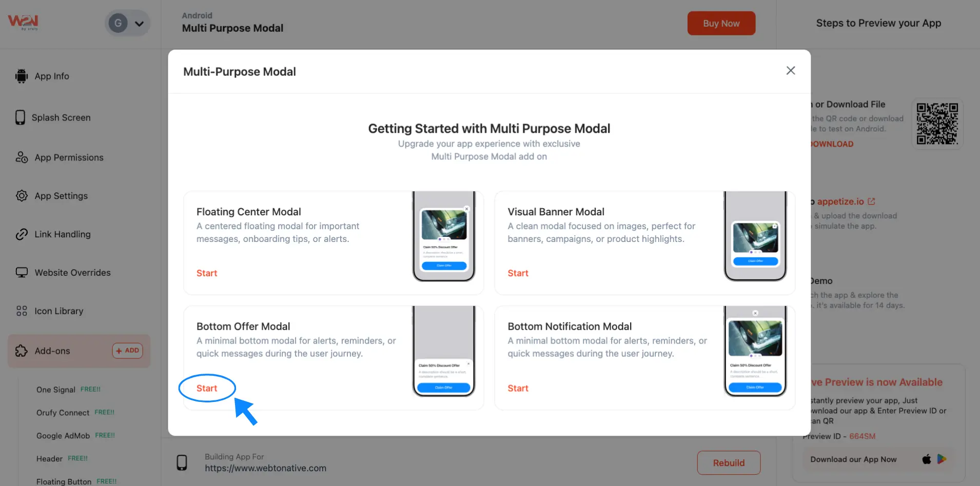This screenshot has width=980, height=486.
Task: Start the Visual Banner Modal
Action: (x=518, y=273)
